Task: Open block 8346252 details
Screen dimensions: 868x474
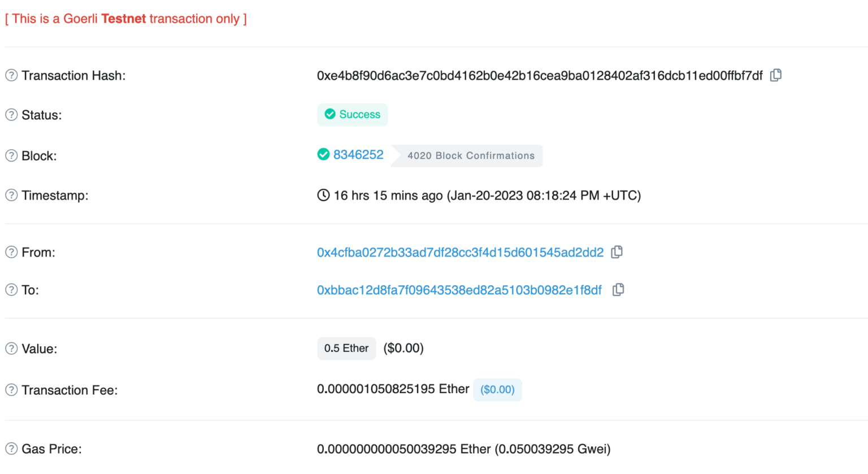Action: 359,154
